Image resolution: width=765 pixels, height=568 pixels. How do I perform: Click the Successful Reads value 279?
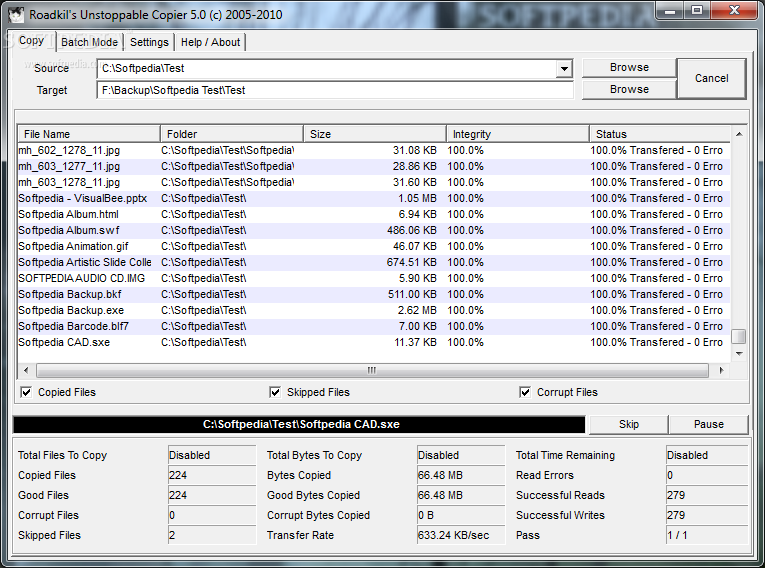click(706, 495)
